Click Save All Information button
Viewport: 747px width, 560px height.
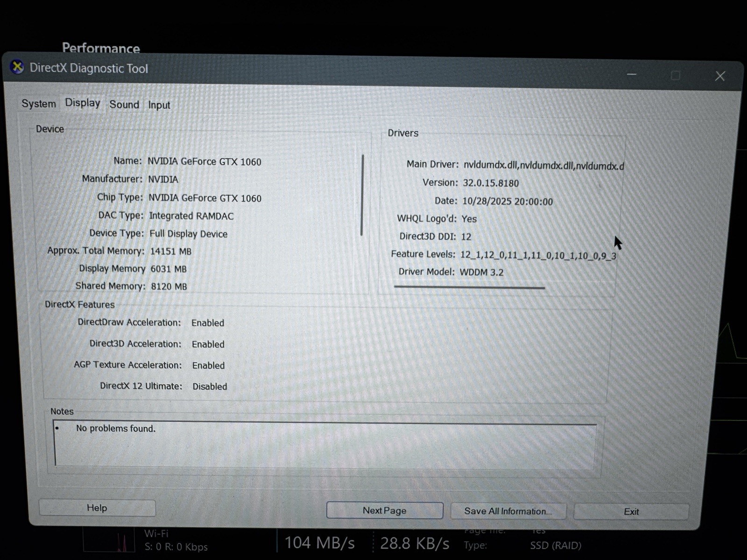508,511
